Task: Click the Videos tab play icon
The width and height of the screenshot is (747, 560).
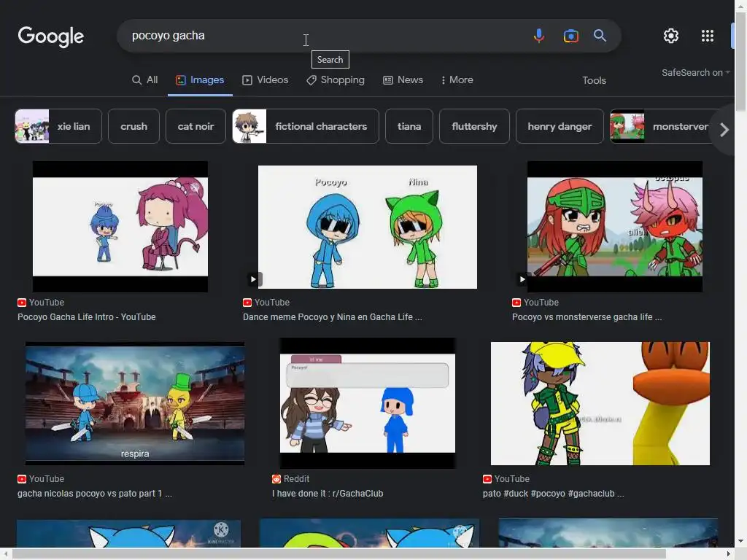Action: [247, 80]
